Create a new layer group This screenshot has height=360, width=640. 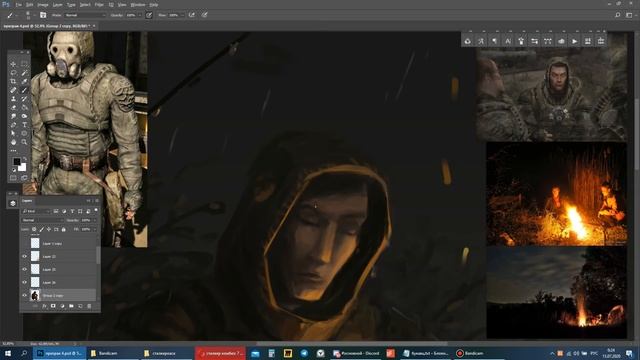(x=71, y=306)
